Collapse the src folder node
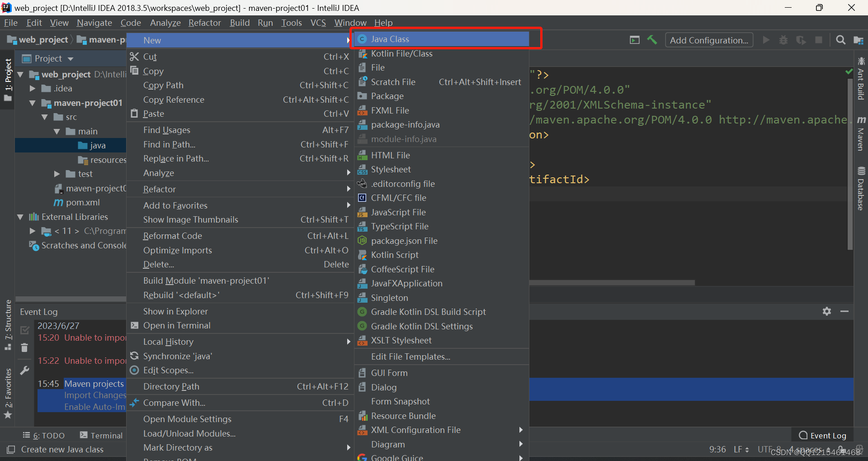 (x=45, y=117)
